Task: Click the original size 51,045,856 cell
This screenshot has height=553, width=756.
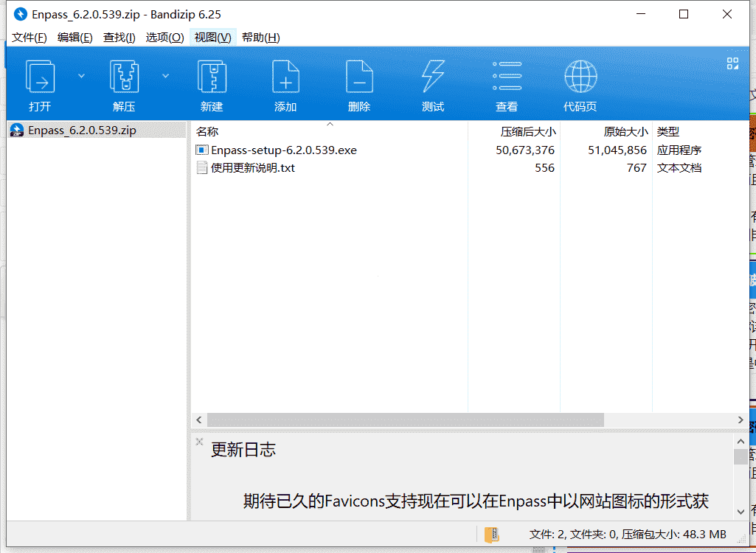Action: tap(617, 150)
